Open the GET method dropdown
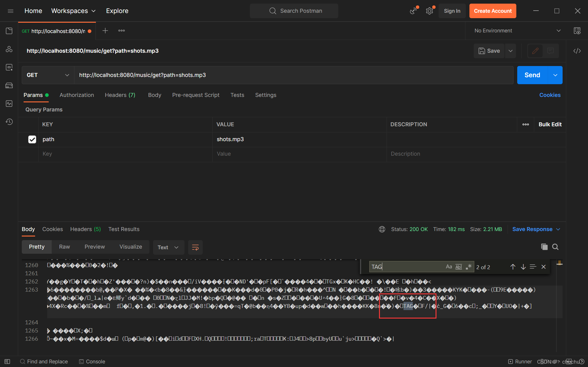Viewport: 588px width, 367px height. point(48,75)
